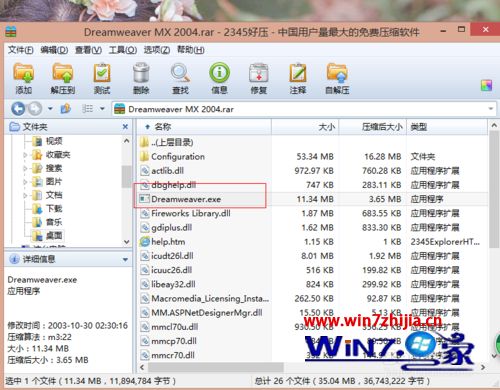Click the horizontal scrollbar thumb
The image size is (500, 390).
pos(216,367)
